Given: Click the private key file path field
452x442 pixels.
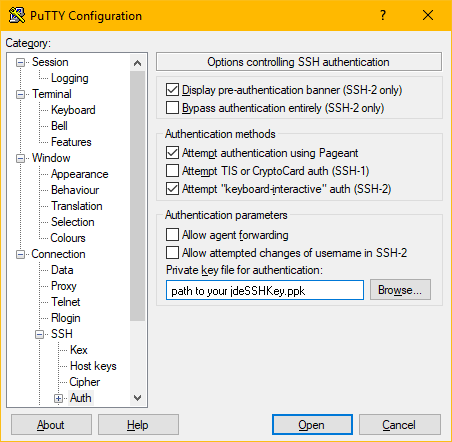Looking at the screenshot, I should click(265, 290).
